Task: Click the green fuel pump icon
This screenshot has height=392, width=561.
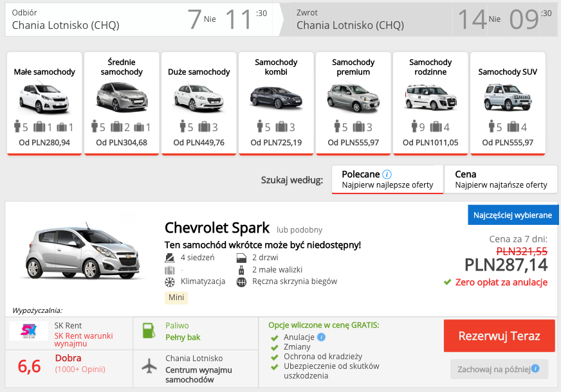Action: click(x=149, y=332)
